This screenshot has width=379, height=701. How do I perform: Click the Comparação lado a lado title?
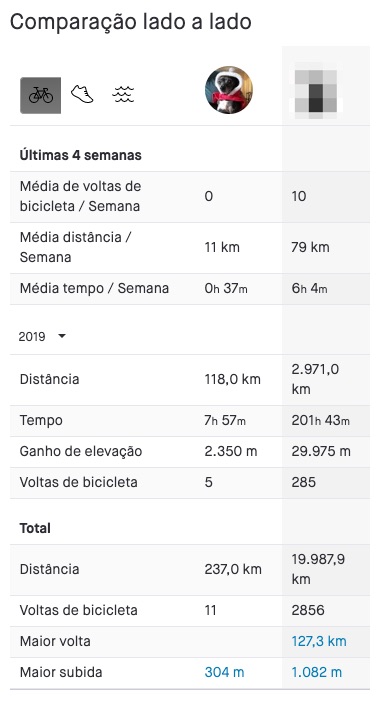[x=131, y=21]
